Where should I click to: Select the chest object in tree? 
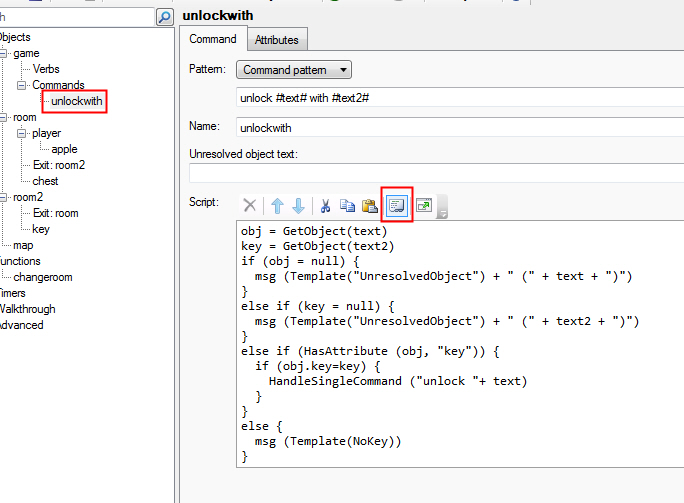(x=45, y=181)
